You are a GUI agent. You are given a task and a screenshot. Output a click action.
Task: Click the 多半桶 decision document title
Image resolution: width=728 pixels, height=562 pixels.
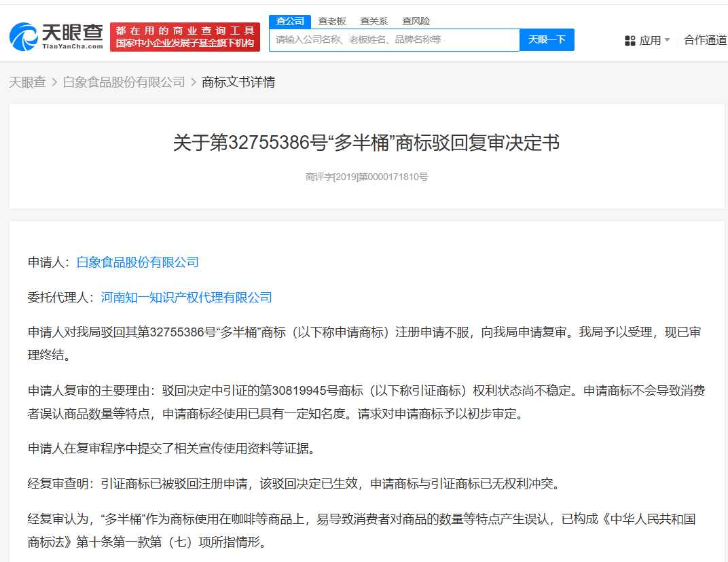pos(367,143)
